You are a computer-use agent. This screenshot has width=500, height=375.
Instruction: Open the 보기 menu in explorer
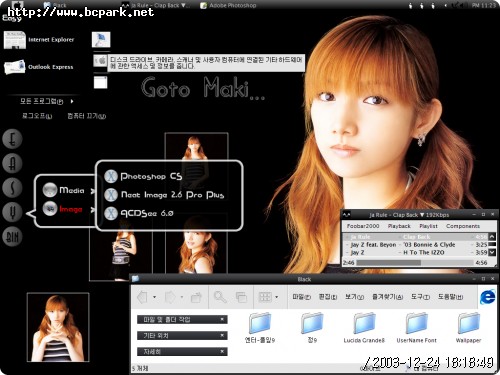(x=354, y=297)
